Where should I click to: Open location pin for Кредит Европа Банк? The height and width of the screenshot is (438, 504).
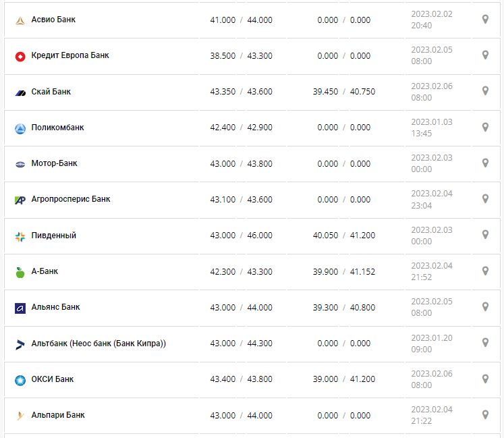click(484, 55)
